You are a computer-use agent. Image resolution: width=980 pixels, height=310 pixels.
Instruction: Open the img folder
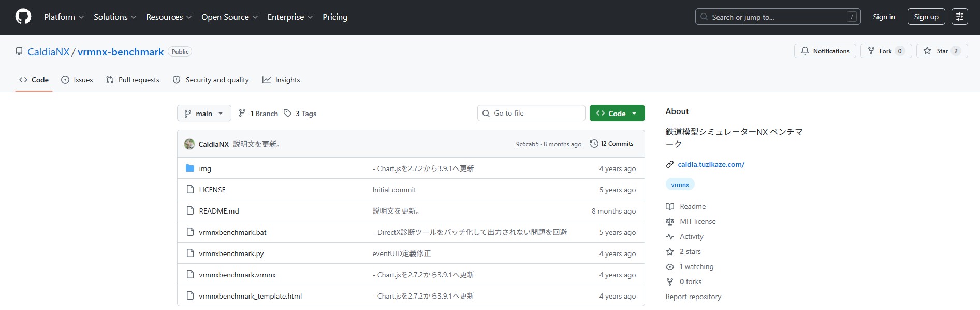tap(205, 168)
